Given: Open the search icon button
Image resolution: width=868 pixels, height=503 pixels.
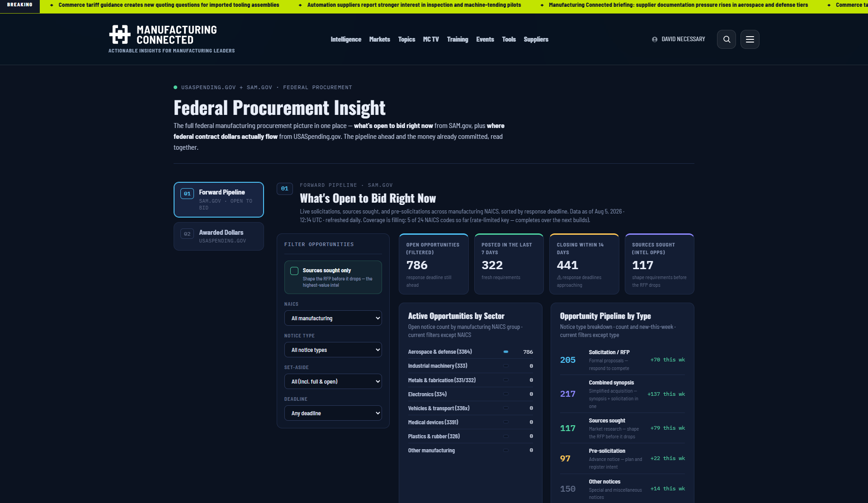Looking at the screenshot, I should coord(726,39).
